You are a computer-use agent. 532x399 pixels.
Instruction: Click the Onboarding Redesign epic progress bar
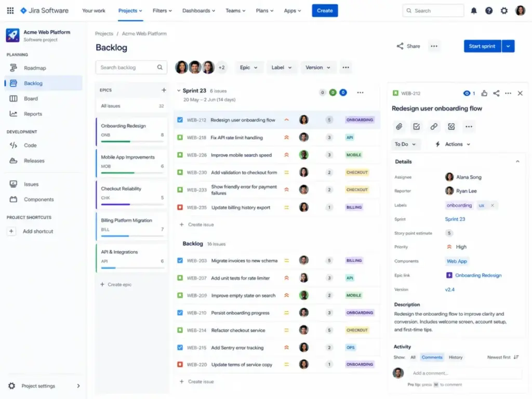(x=132, y=141)
